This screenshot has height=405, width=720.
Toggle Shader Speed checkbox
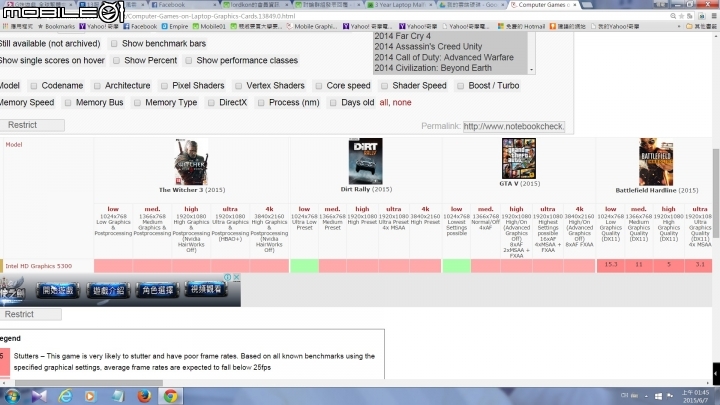[384, 86]
